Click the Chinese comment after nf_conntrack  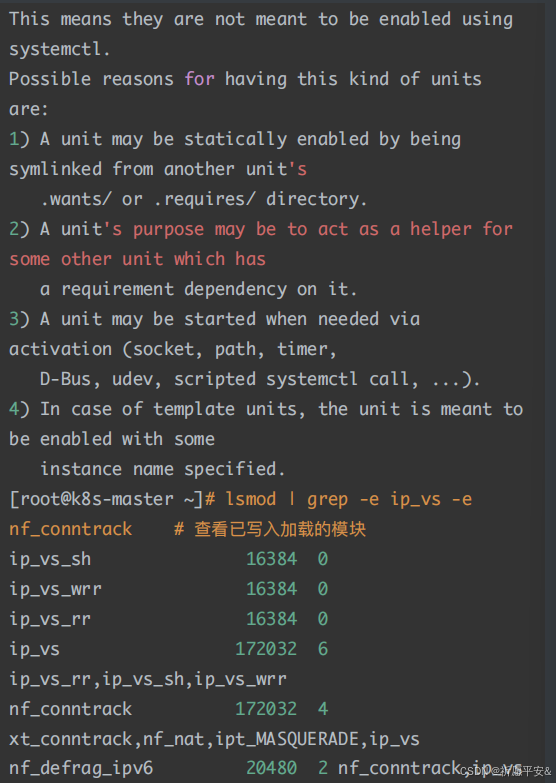click(270, 529)
